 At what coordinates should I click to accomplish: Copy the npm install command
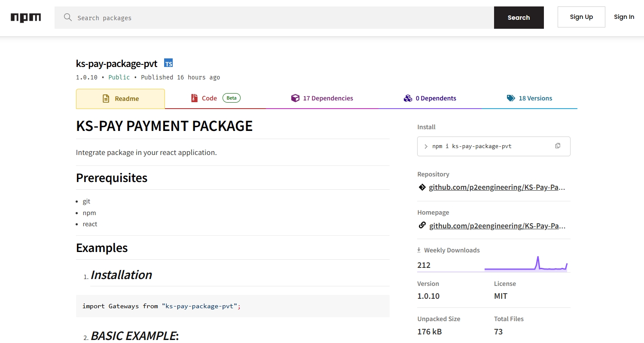557,146
